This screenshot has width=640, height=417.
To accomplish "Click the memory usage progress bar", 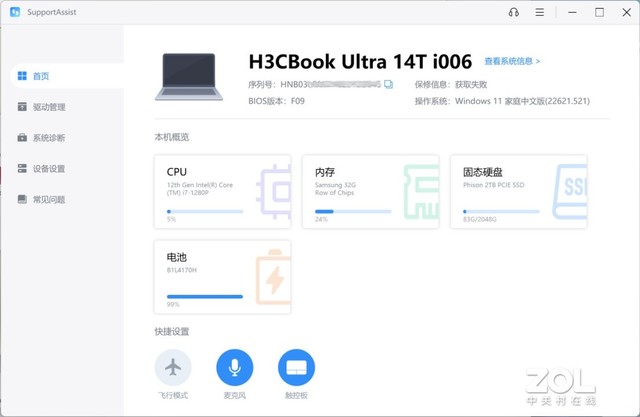I will tap(353, 211).
